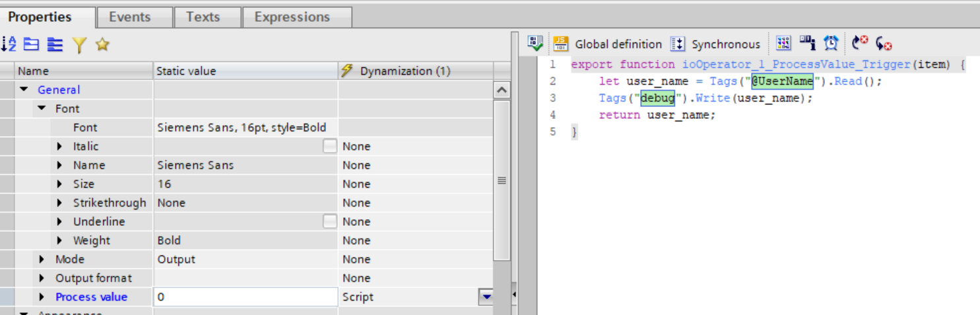Screen dimensions: 980x315
Task: Click the gold star favorites icon
Action: point(102,44)
